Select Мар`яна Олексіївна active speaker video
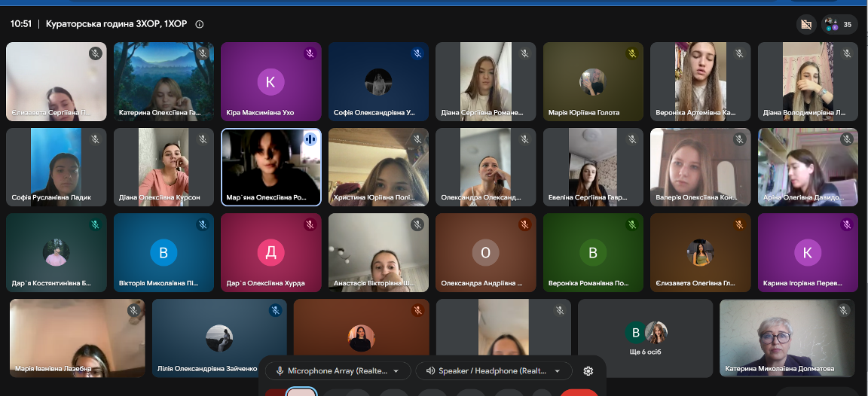The width and height of the screenshot is (868, 396). pyautogui.click(x=271, y=167)
